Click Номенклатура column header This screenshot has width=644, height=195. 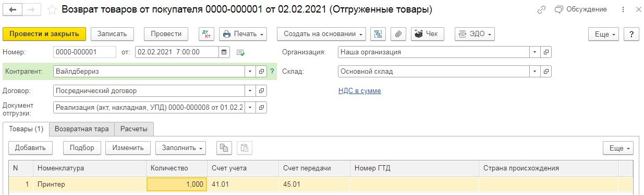tap(90, 168)
